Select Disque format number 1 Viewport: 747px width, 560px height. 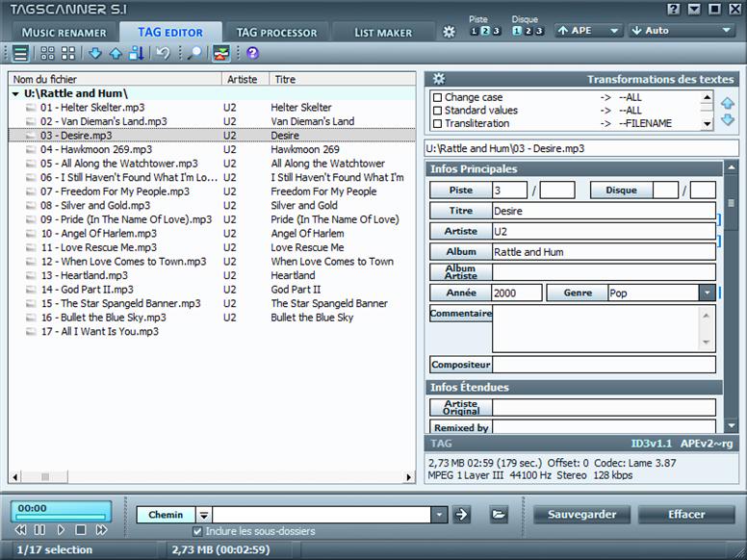[x=517, y=31]
